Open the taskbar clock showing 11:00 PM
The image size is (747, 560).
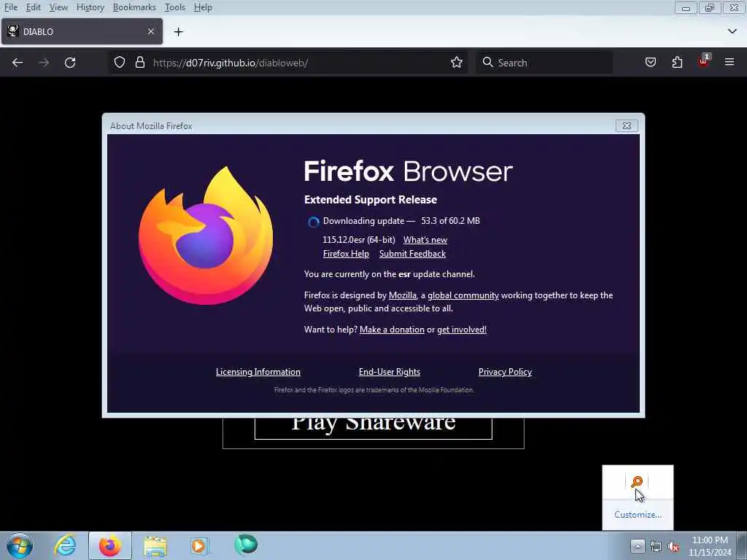point(710,546)
